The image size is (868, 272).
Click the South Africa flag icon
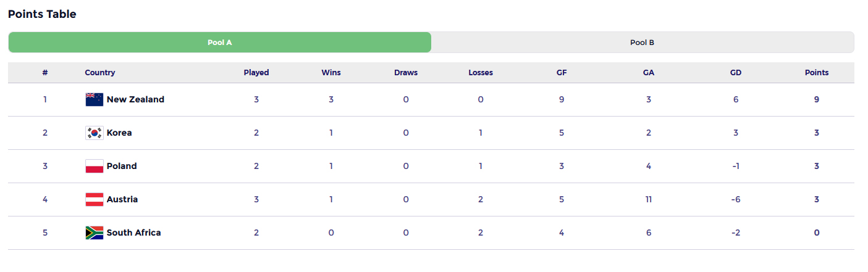click(94, 233)
